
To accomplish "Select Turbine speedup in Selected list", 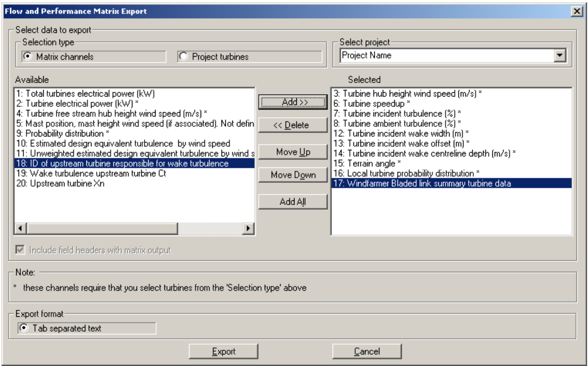I will click(372, 103).
